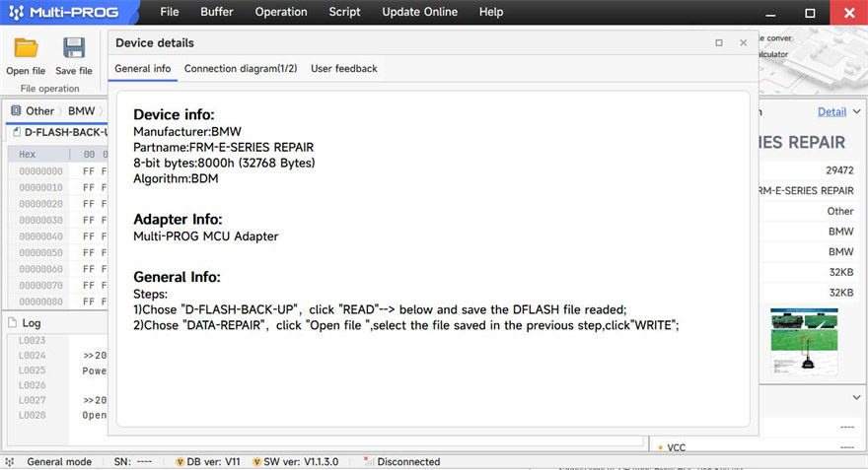Select log line L0024
This screenshot has width=868, height=470.
click(x=33, y=356)
